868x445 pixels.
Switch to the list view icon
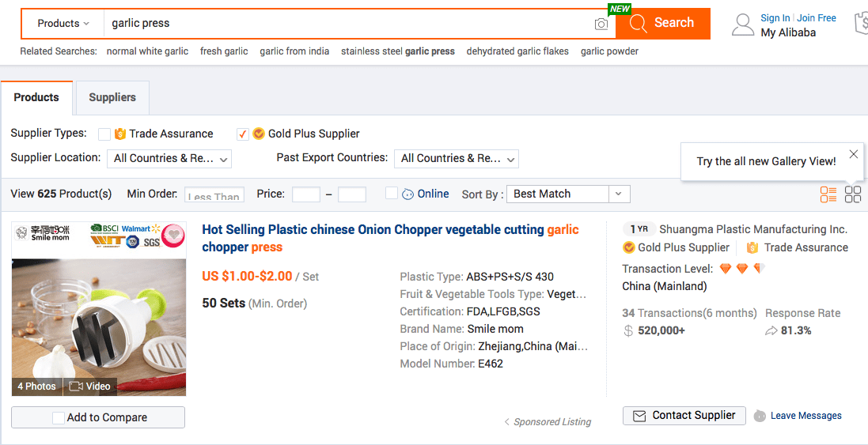pos(828,194)
